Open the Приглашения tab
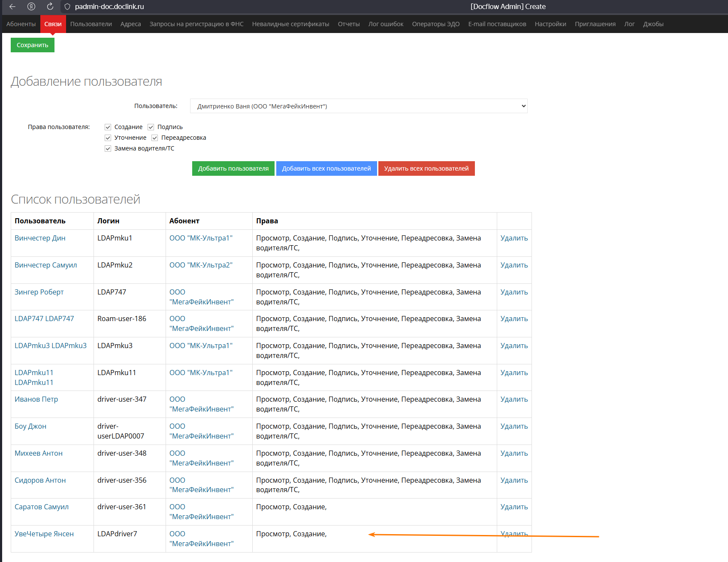 point(595,24)
